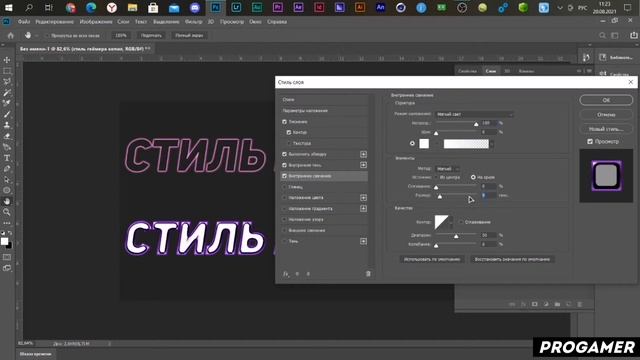This screenshot has height=360, width=640.
Task: Toggle the Контур sub-effect checkbox
Action: [x=289, y=132]
